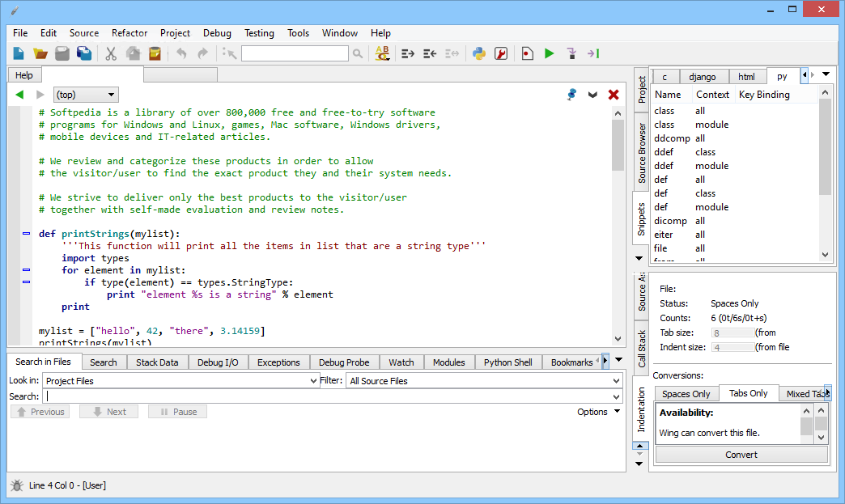
Task: Click the editor vertical scrollbar thumb
Action: click(x=618, y=144)
